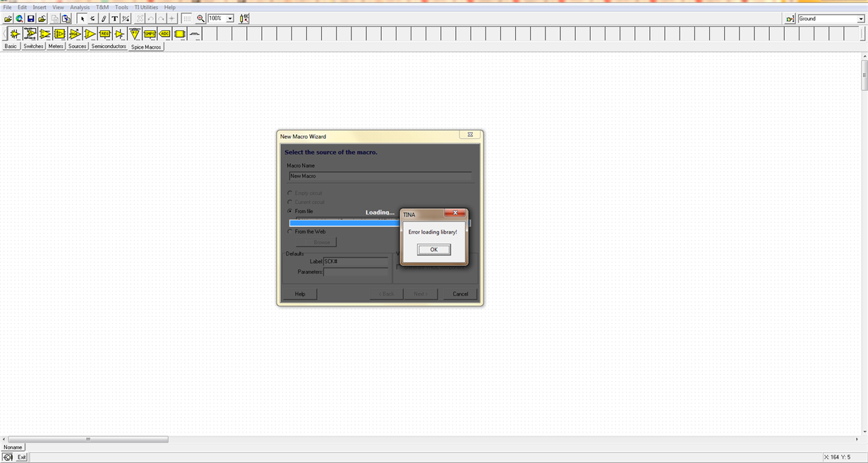Click the blue loading progress bar
Viewport: 868px width, 463px height.
coord(344,223)
